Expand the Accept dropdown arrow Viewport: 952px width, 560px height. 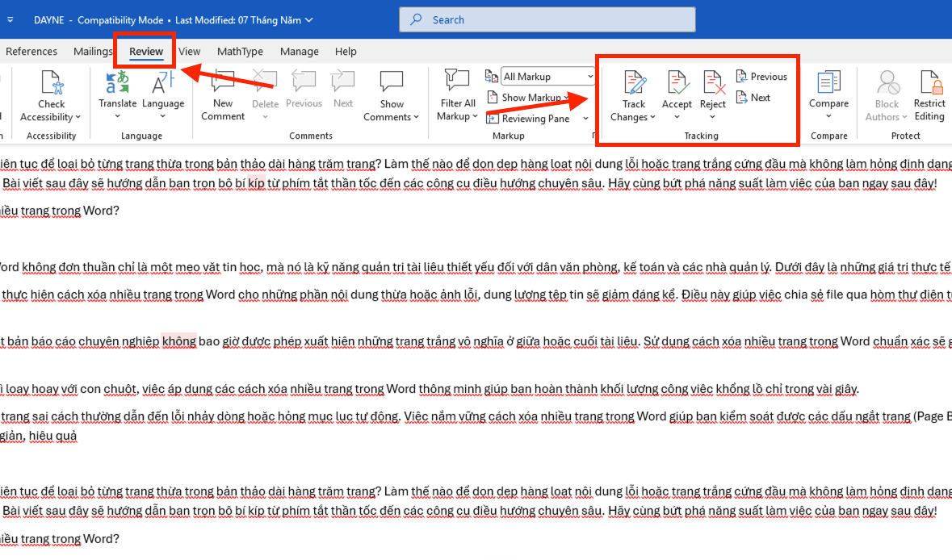[677, 116]
